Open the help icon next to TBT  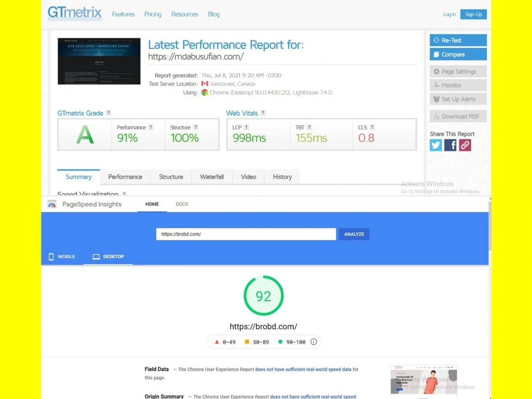coord(309,127)
